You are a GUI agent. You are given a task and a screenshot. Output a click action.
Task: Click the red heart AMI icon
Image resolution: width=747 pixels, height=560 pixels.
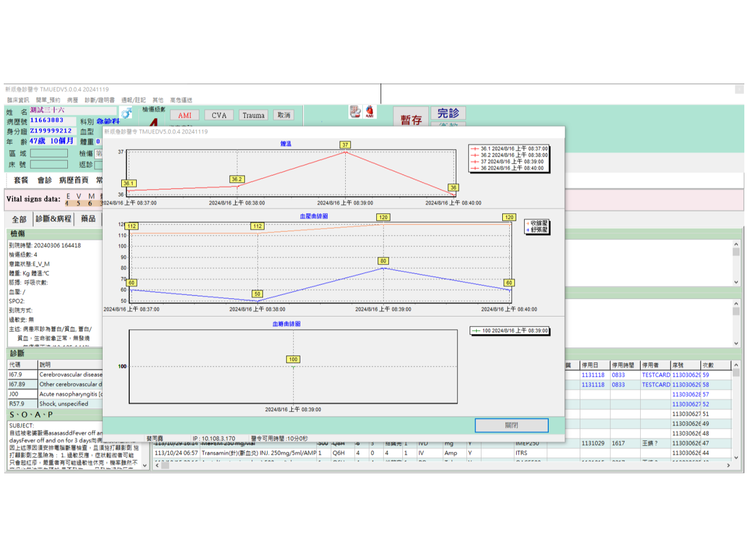point(370,111)
